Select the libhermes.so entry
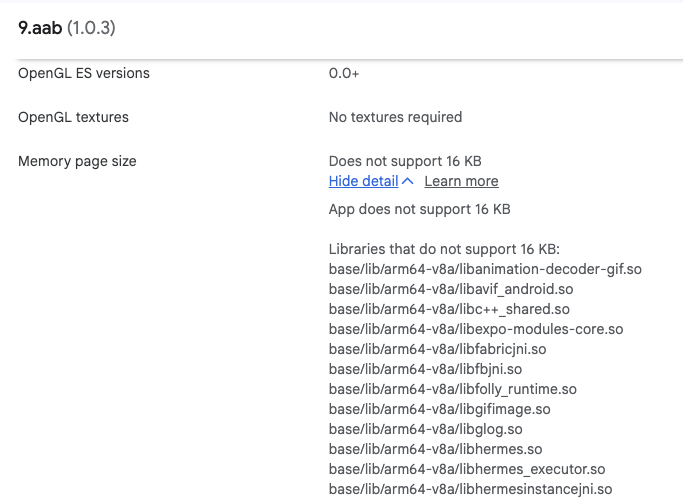 tap(436, 449)
